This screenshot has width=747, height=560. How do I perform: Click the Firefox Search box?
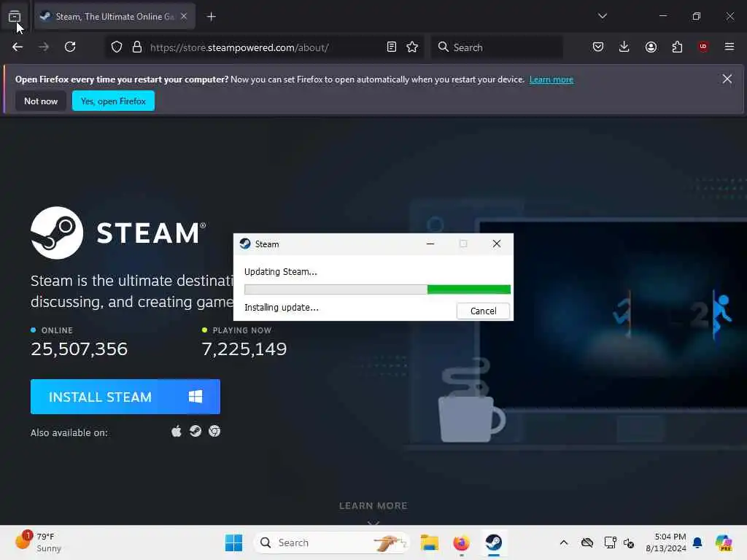click(497, 47)
